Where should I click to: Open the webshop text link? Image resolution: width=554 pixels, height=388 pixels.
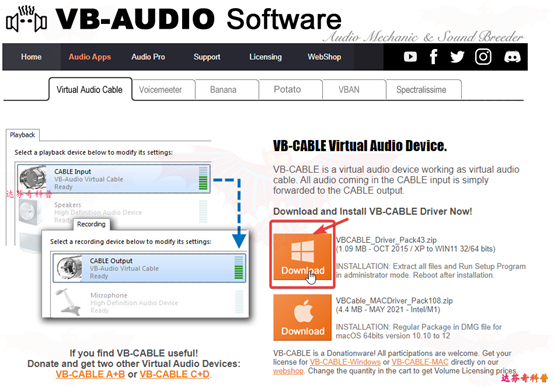coord(288,371)
